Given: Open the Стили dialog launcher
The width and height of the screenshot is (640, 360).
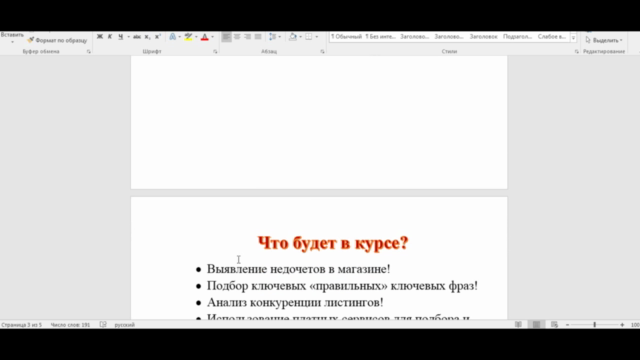Looking at the screenshot, I should [x=577, y=52].
